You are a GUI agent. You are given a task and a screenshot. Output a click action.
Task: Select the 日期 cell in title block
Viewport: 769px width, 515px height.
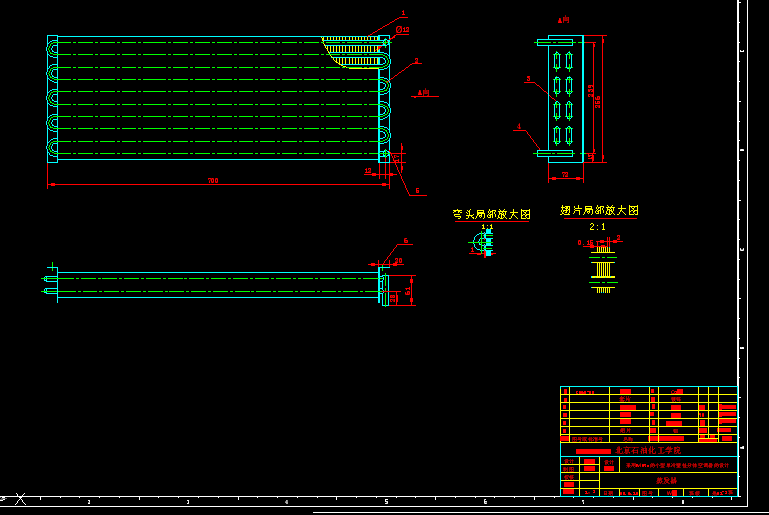click(x=608, y=492)
